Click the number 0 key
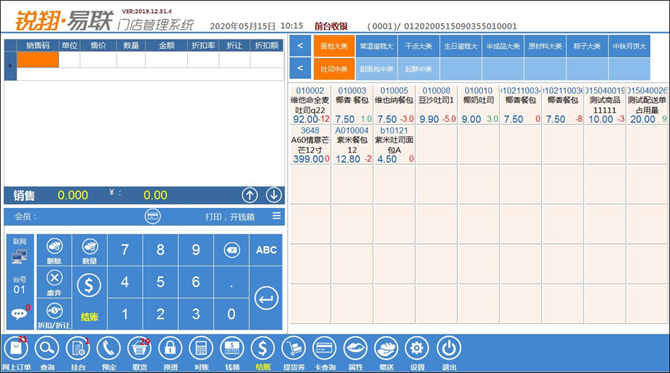 point(231,314)
